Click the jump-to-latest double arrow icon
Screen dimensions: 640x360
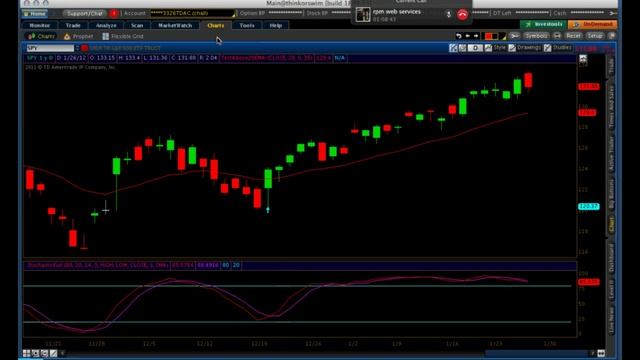601,353
